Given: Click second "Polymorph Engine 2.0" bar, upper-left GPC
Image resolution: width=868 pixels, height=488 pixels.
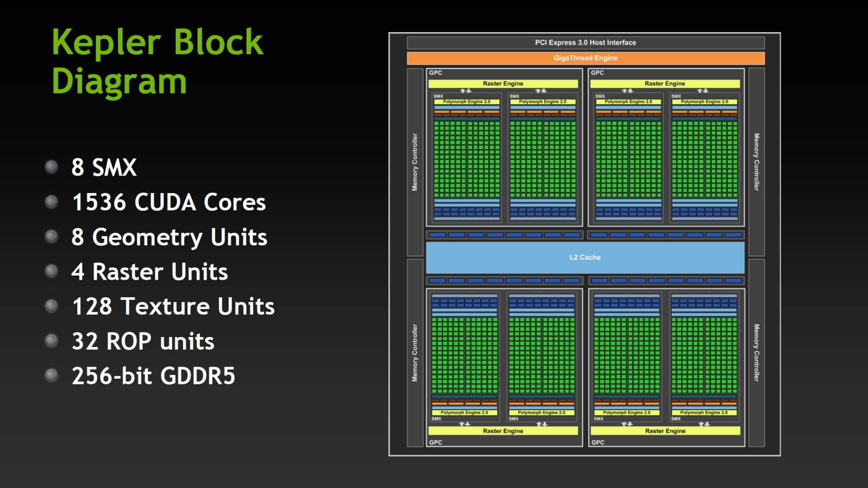Looking at the screenshot, I should pyautogui.click(x=543, y=101).
